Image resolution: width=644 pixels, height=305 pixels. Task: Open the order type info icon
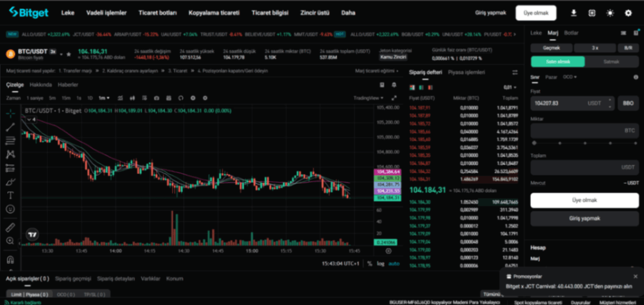(x=636, y=77)
